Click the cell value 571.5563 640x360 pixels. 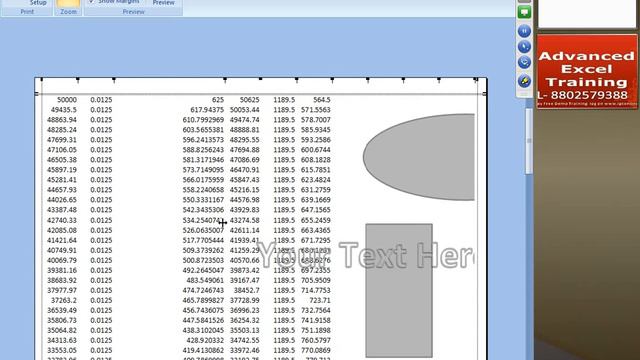click(x=316, y=110)
